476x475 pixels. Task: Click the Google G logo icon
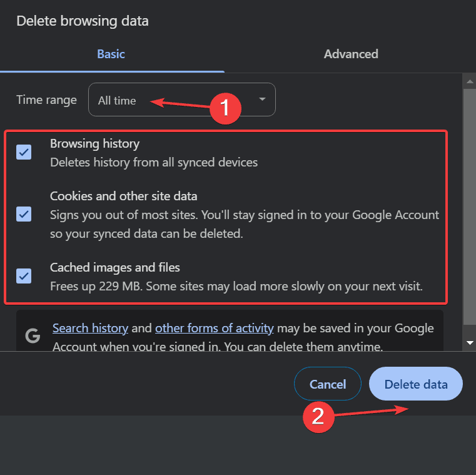[33, 335]
